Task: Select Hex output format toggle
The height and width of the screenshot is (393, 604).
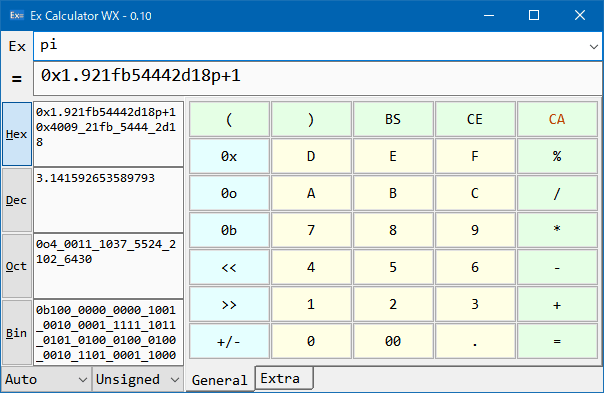Action: tap(17, 134)
